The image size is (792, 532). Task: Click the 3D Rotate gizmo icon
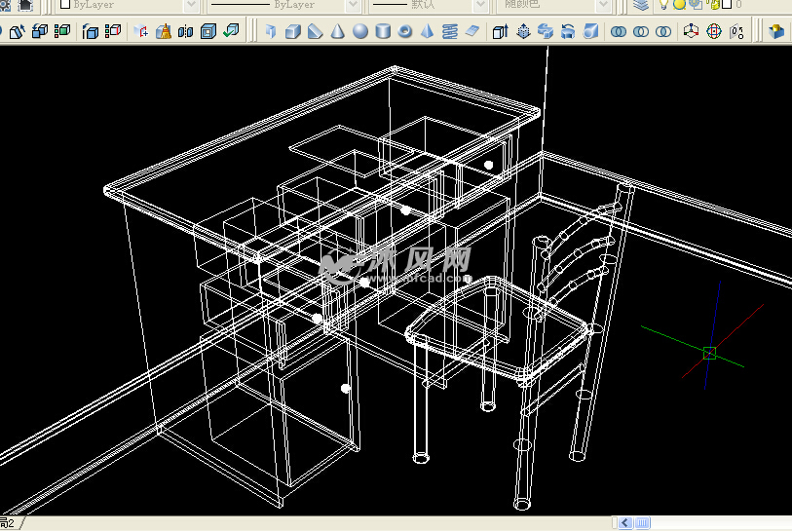click(x=714, y=32)
